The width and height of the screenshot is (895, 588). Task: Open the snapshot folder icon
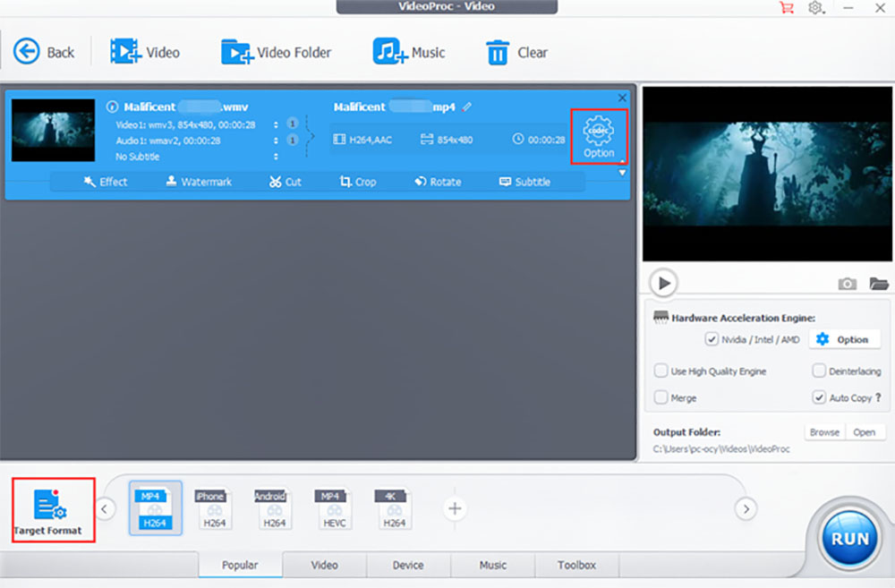[x=879, y=284]
